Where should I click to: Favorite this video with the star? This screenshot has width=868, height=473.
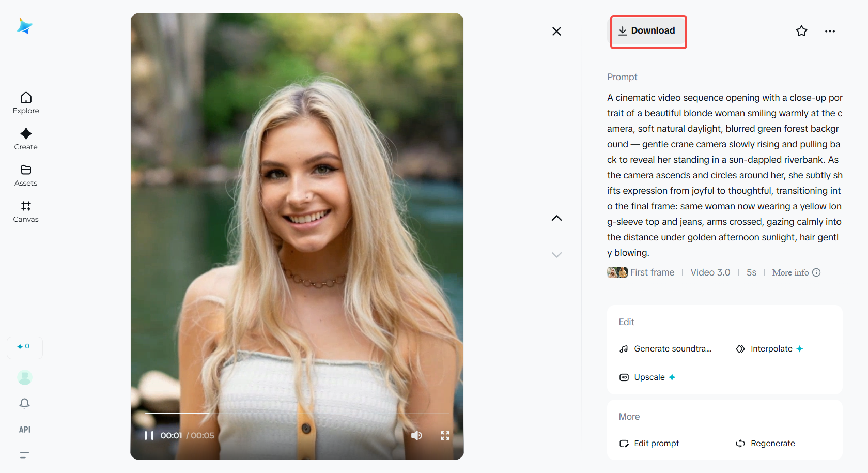pos(801,31)
